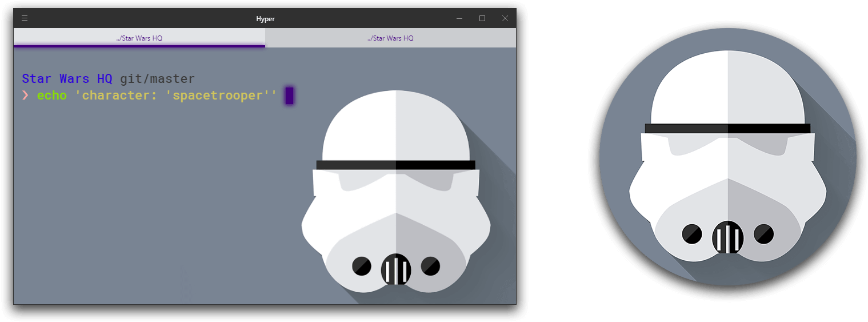Maximize the Hyper window
The image size is (868, 322).
tap(482, 18)
